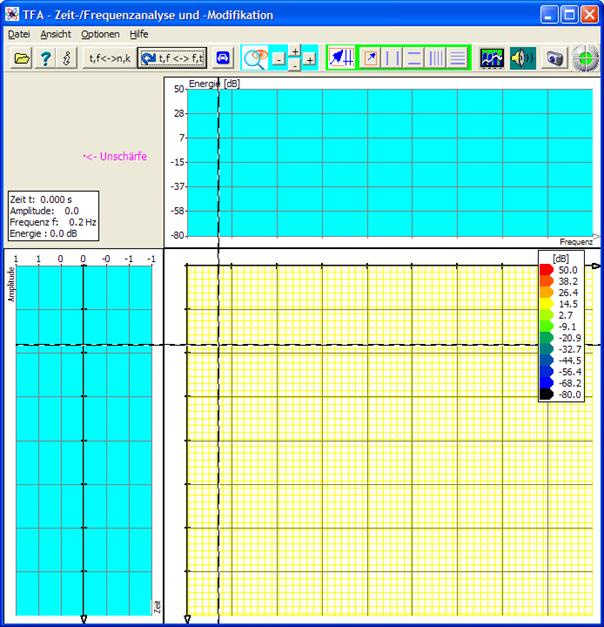Select the magnifying glass zoom tool
This screenshot has width=604, height=627.
click(x=256, y=59)
